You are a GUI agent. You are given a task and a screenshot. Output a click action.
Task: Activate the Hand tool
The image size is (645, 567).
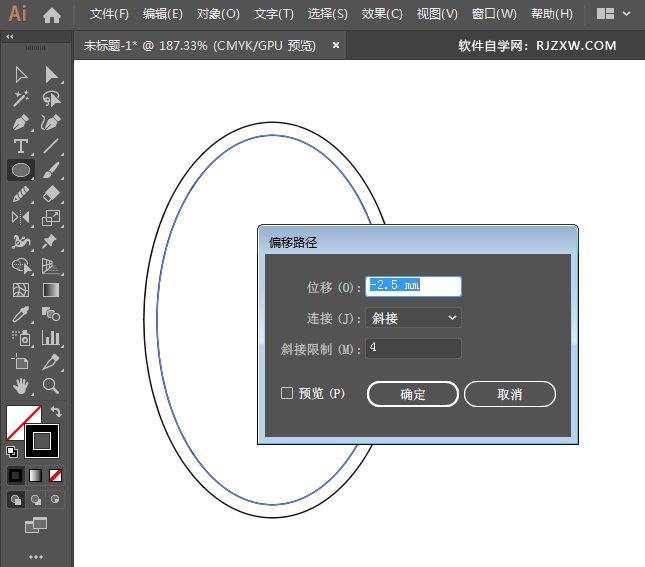point(21,386)
